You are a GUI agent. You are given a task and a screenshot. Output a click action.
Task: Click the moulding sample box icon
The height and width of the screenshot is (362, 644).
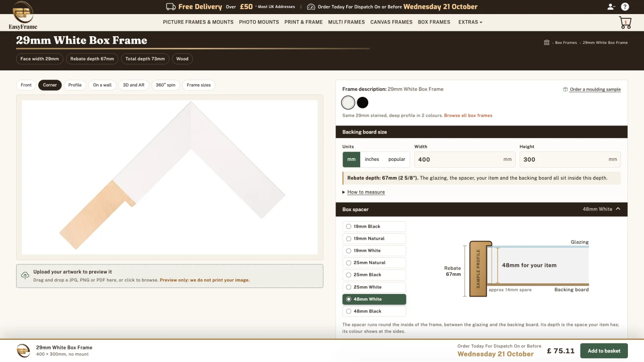pos(565,89)
